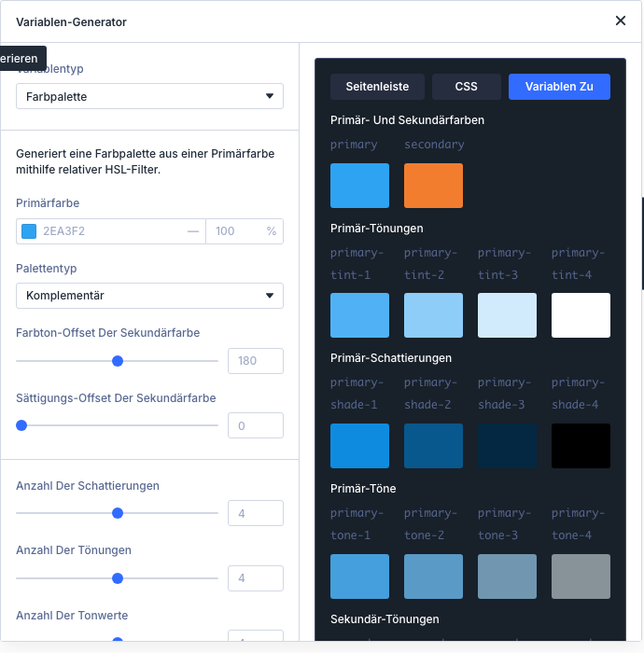Open the Farbpalette variable type dropdown
Image resolution: width=644 pixels, height=653 pixels.
pyautogui.click(x=149, y=96)
